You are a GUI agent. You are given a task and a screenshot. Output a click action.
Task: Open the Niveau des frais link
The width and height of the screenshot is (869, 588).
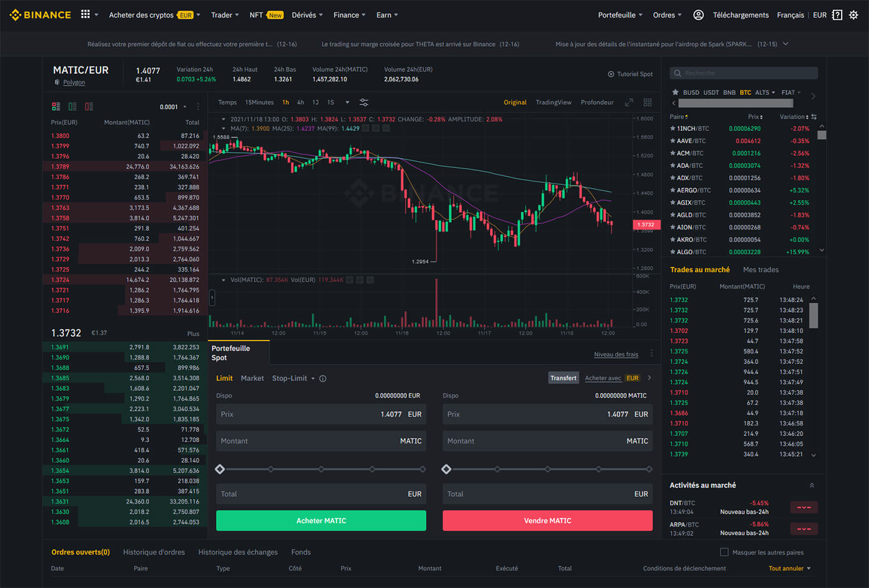[616, 354]
